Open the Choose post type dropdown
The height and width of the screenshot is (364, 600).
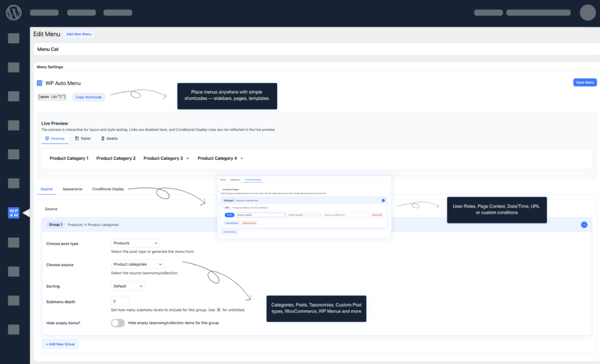tap(135, 243)
